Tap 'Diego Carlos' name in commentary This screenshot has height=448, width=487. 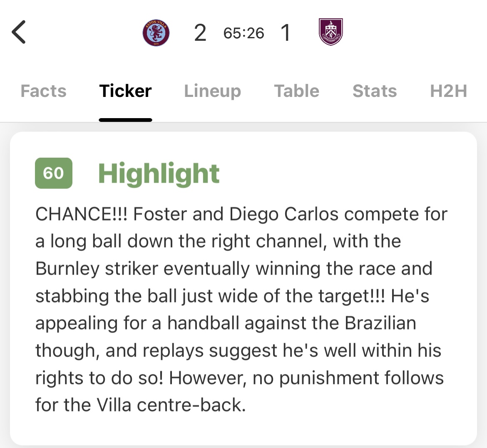(284, 214)
